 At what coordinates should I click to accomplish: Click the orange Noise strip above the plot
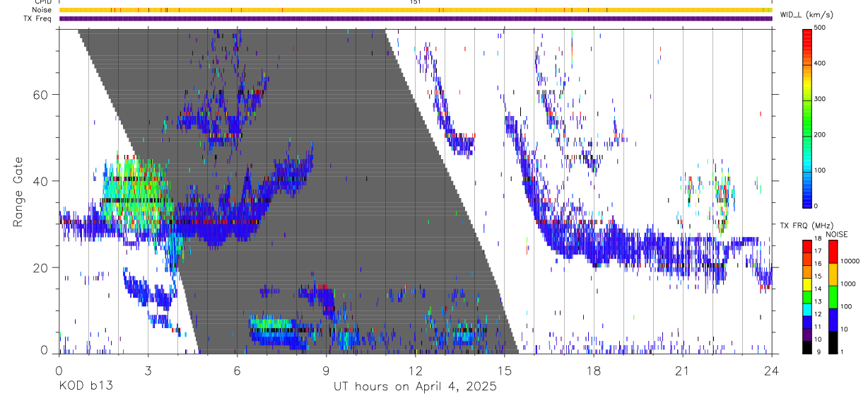click(x=416, y=10)
